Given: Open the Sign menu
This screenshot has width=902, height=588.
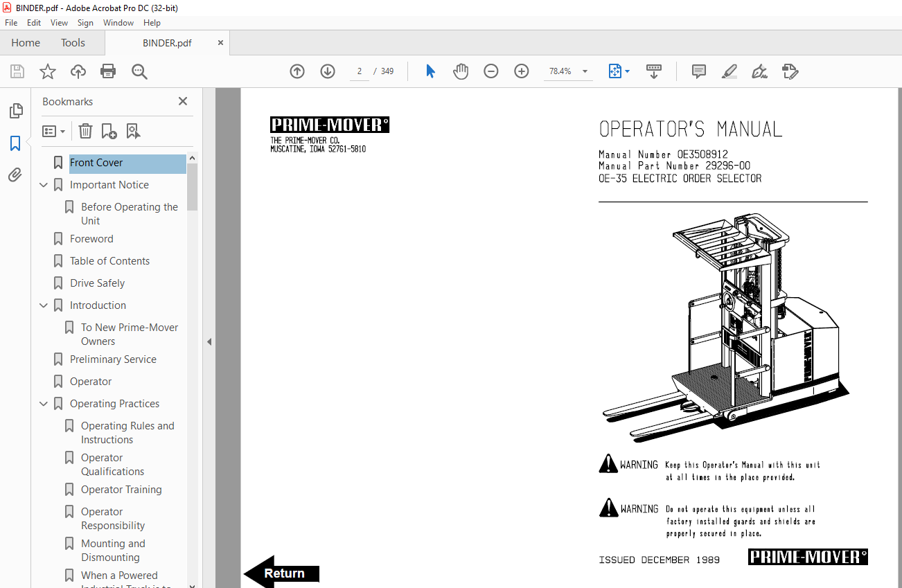Looking at the screenshot, I should pyautogui.click(x=85, y=23).
